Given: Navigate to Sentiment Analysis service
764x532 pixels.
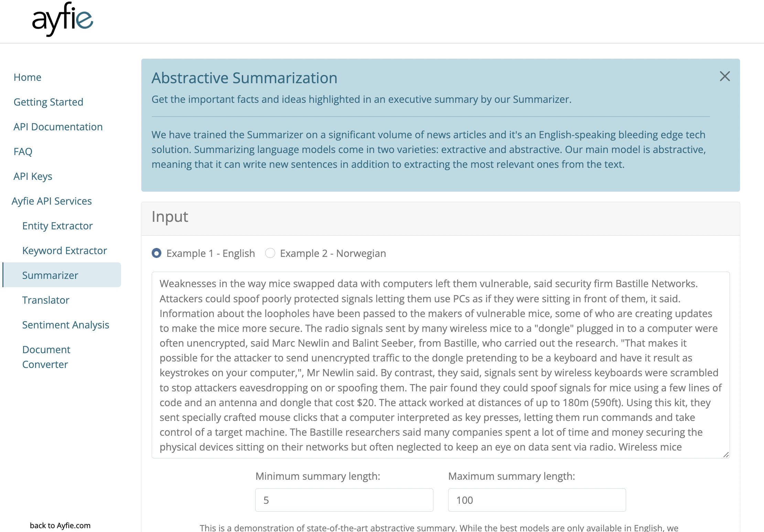Looking at the screenshot, I should [66, 324].
